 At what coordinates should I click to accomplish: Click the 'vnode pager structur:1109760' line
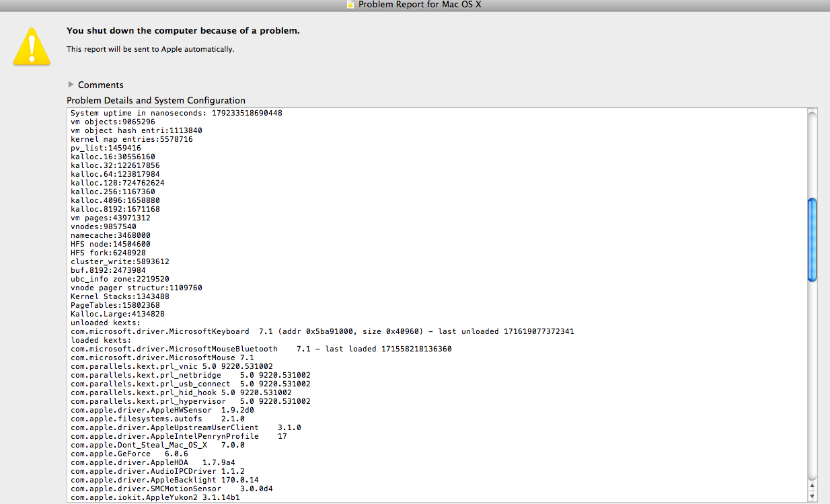137,288
